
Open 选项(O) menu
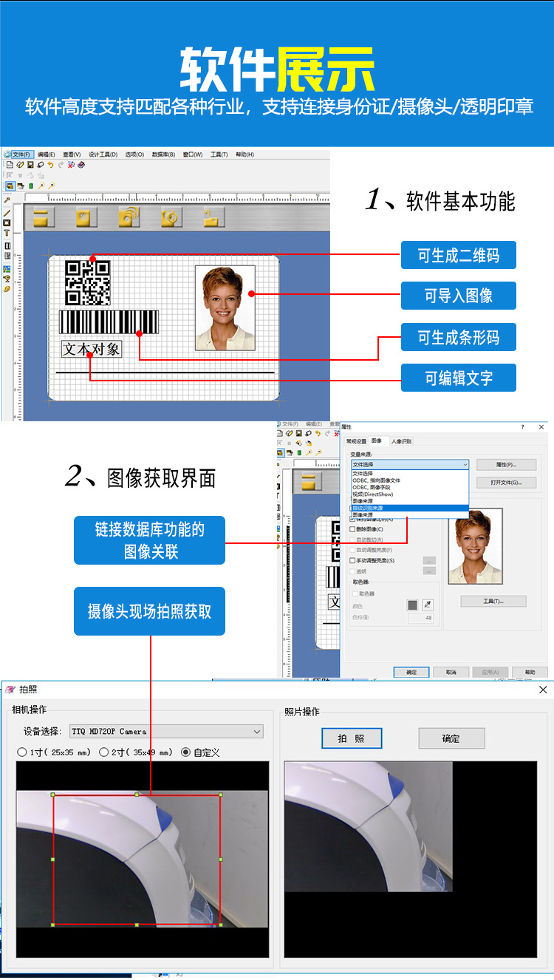(x=134, y=154)
